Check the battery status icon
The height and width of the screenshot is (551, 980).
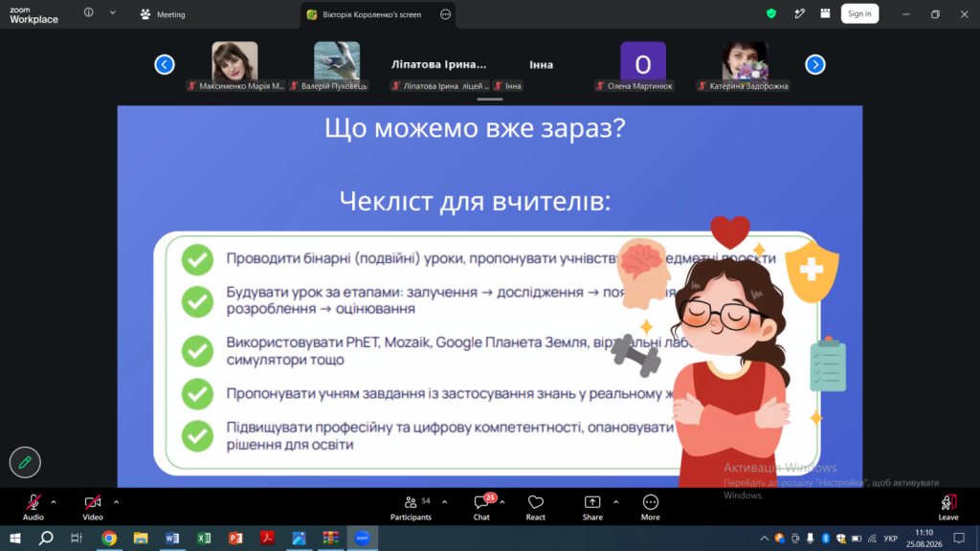857,539
